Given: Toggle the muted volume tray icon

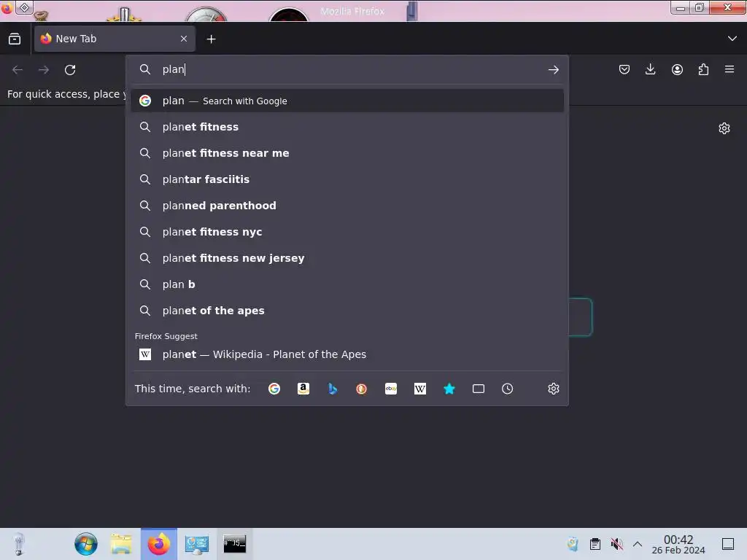Looking at the screenshot, I should click(616, 544).
